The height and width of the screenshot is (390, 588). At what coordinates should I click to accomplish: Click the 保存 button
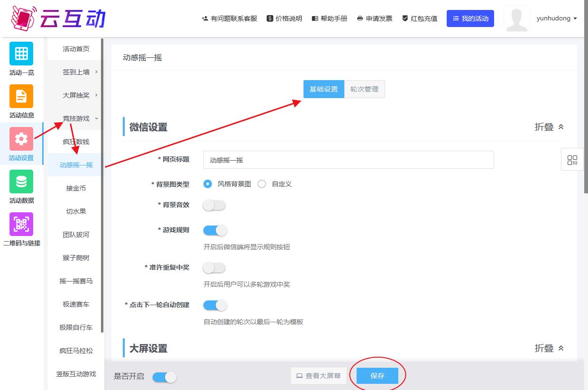coord(377,376)
